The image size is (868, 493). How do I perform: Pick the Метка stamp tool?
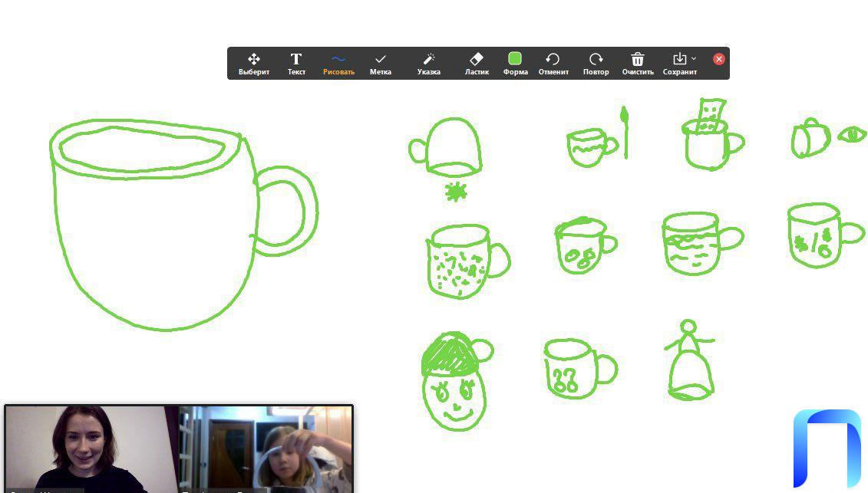pos(381,64)
